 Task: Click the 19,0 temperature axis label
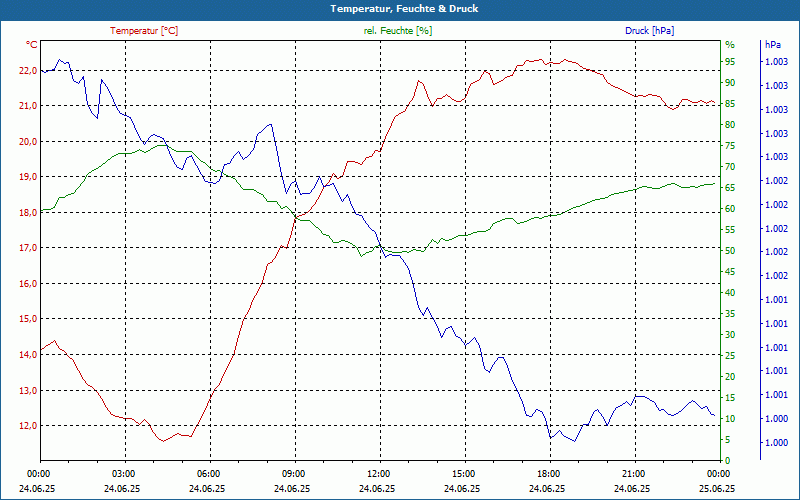(28, 177)
